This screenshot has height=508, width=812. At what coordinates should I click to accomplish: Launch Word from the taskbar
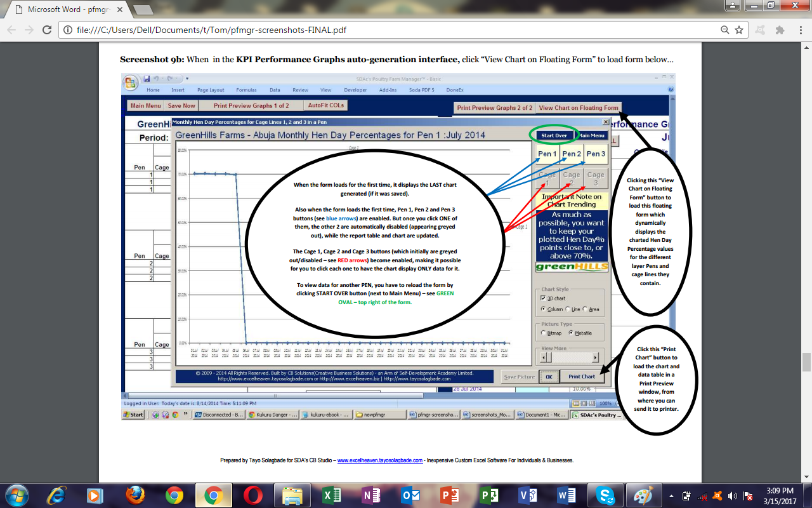[566, 495]
